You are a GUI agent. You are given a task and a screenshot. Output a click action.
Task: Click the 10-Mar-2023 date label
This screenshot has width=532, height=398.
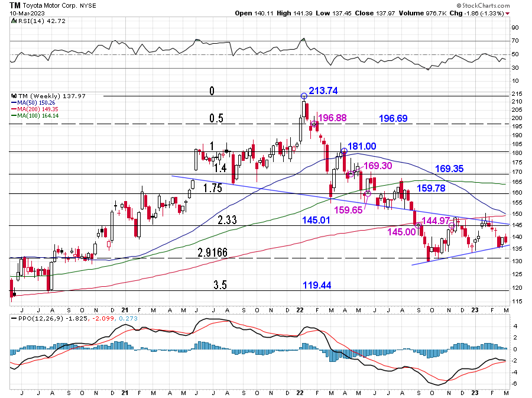pos(26,14)
